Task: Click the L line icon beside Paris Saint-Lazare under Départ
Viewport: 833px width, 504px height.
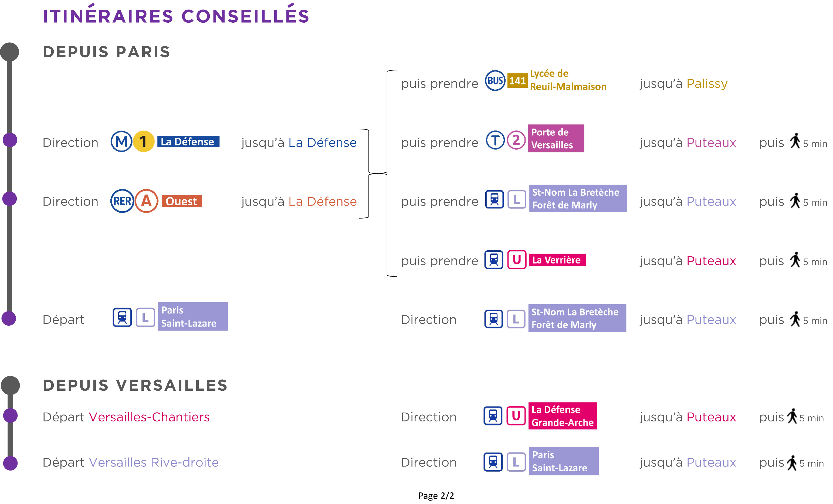Action: [x=145, y=317]
